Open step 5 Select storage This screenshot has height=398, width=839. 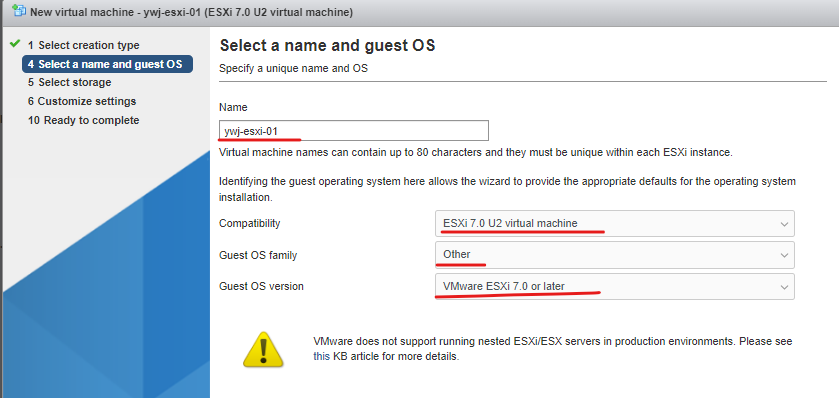(x=70, y=82)
